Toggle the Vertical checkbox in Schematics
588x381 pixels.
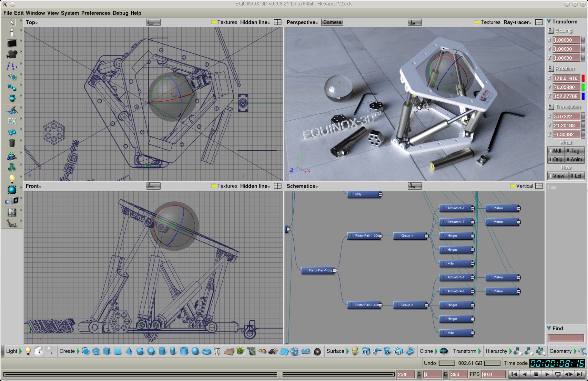[513, 186]
